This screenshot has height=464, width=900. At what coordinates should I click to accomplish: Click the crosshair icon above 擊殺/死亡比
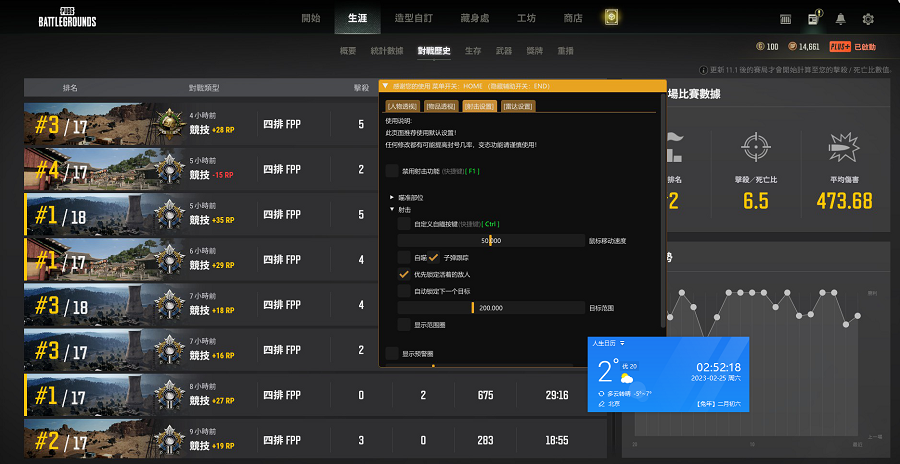click(755, 147)
